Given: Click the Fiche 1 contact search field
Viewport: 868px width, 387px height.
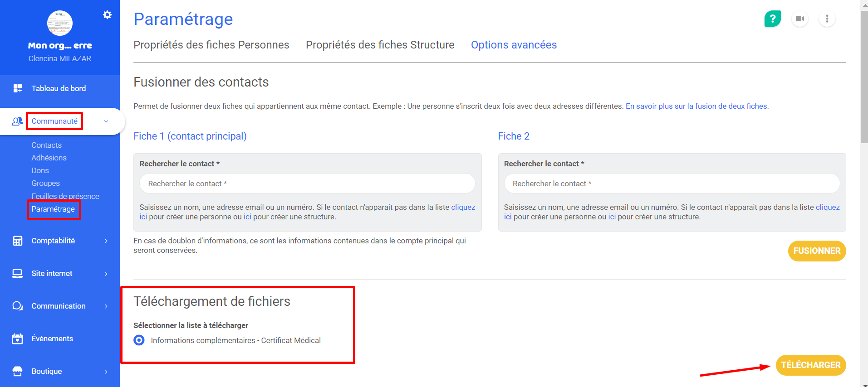Looking at the screenshot, I should point(307,184).
